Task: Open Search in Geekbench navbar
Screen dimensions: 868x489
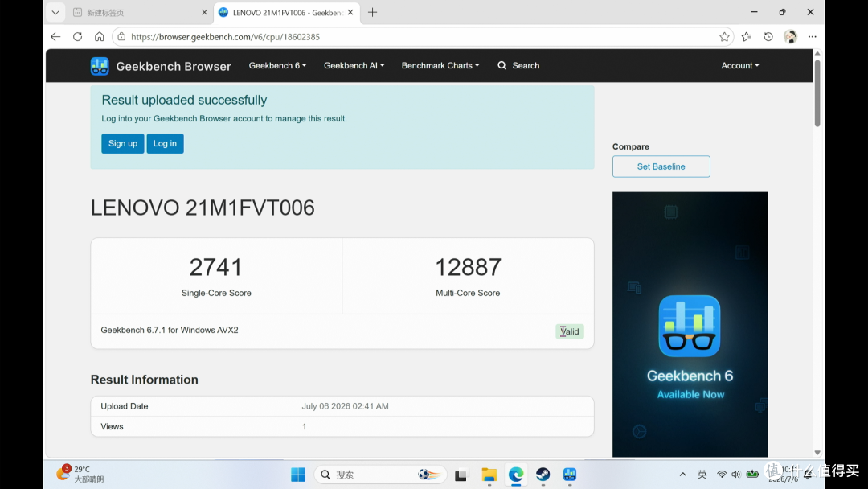Action: click(518, 65)
